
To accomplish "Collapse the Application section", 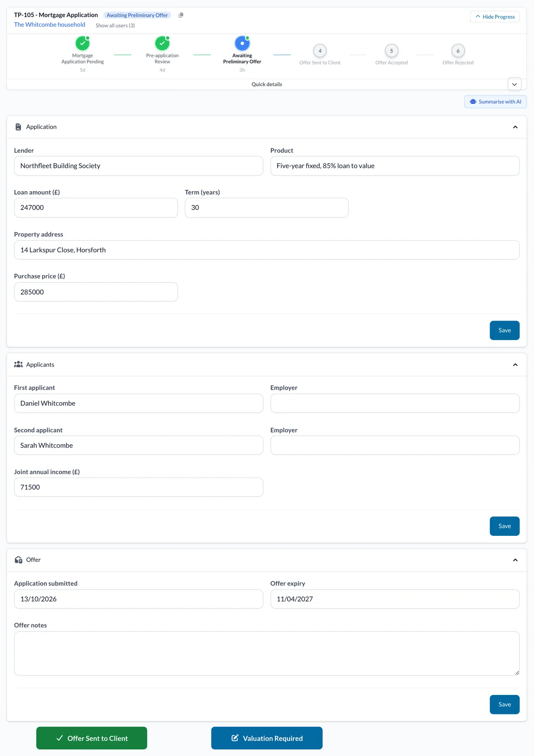I will coord(515,127).
